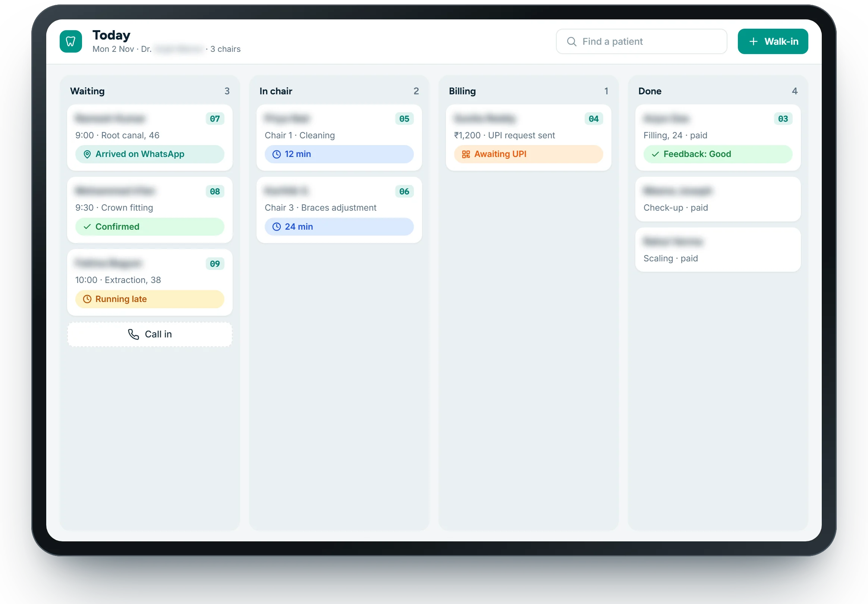Open the 9:30 Crown fitting appointment

[x=150, y=210]
